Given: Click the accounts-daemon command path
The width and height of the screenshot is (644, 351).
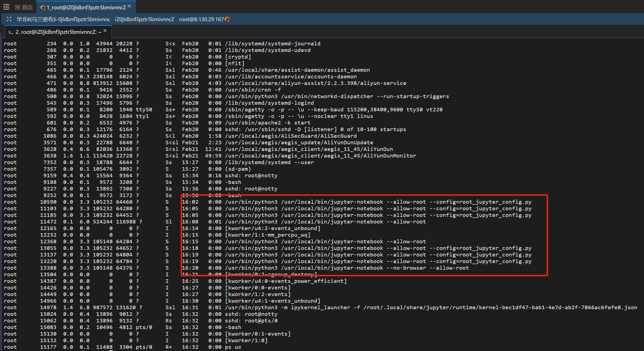Looking at the screenshot, I should tap(291, 77).
